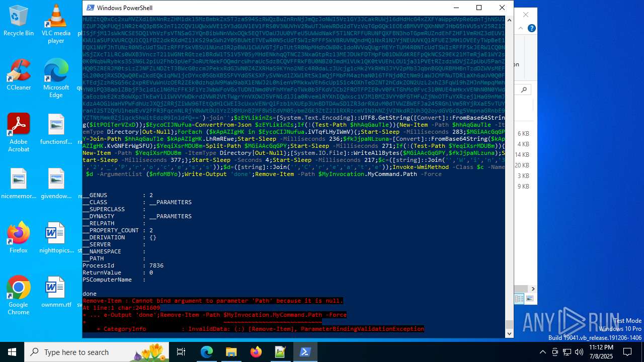The width and height of the screenshot is (644, 362).
Task: Click PowerShell scrollbar down arrow
Action: pyautogui.click(x=509, y=333)
